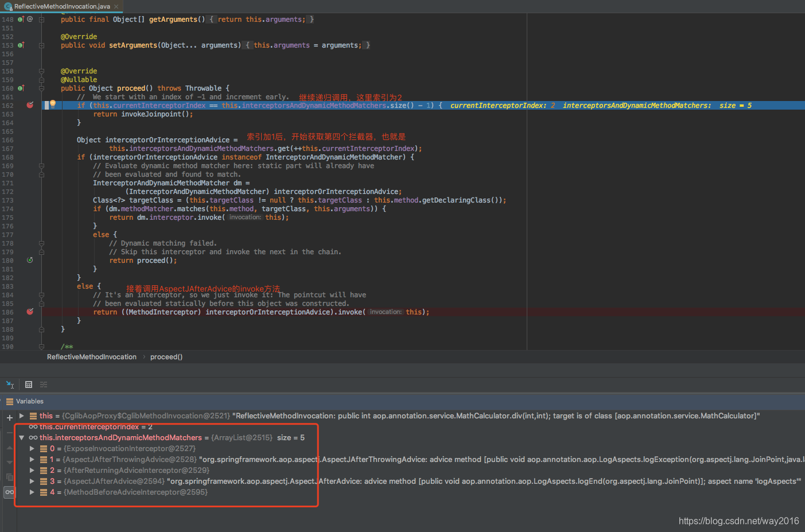Collapse the interceptorsAndDynamicMethodMatchers list
The image size is (805, 532).
point(21,437)
